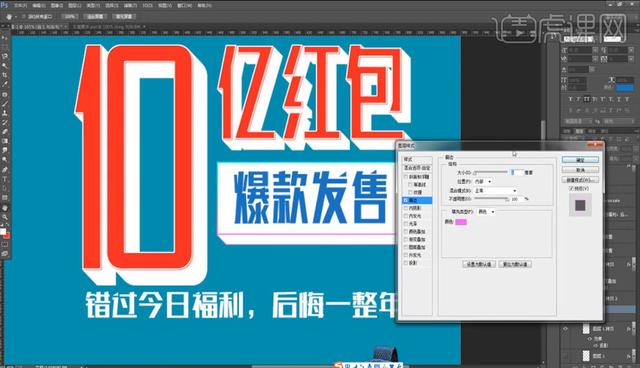Click 设置为默认值 button
The image size is (640, 368).
coord(479,264)
